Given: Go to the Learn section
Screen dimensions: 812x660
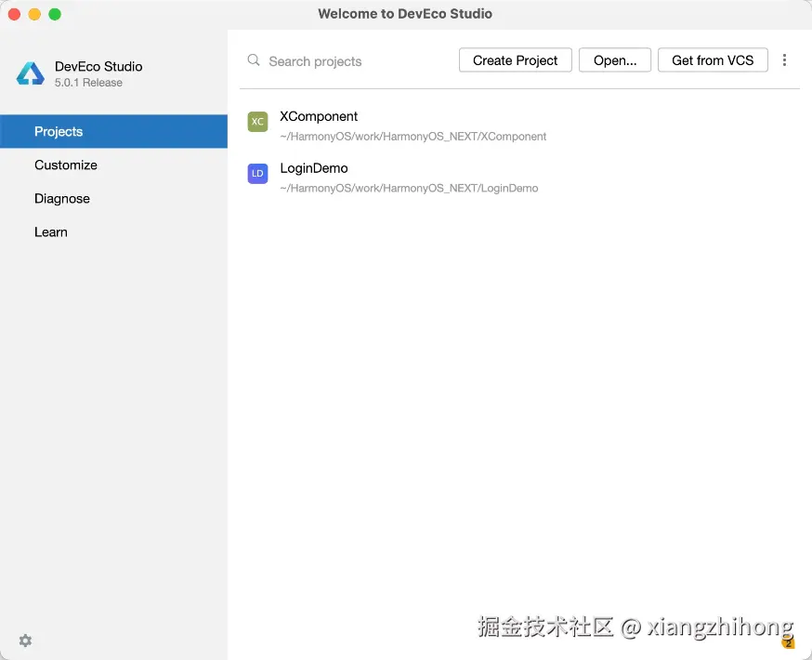Looking at the screenshot, I should (x=114, y=232).
